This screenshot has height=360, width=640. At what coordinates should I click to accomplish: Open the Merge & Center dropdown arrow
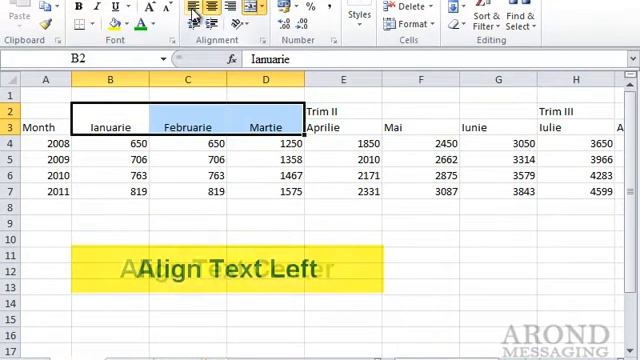click(262, 6)
